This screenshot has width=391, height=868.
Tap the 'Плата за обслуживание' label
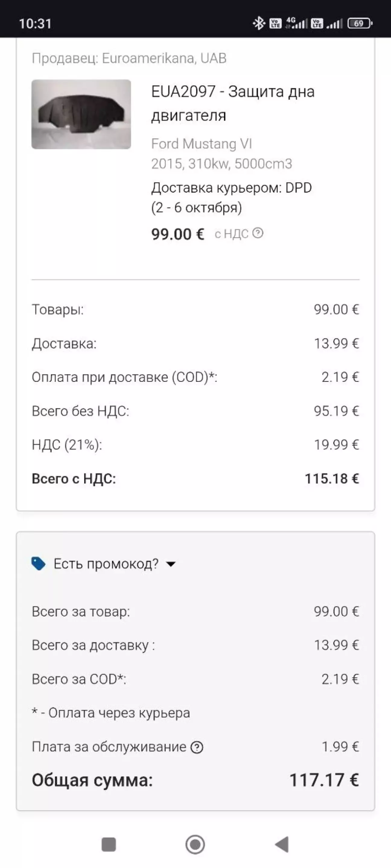coord(109,747)
